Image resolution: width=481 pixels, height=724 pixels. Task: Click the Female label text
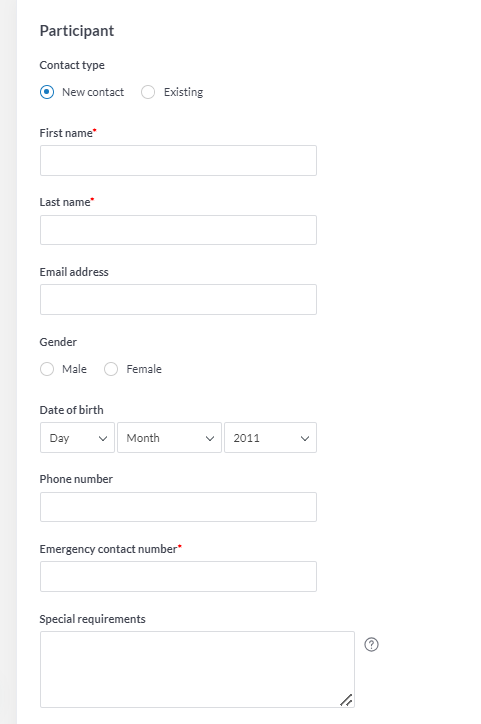(144, 369)
